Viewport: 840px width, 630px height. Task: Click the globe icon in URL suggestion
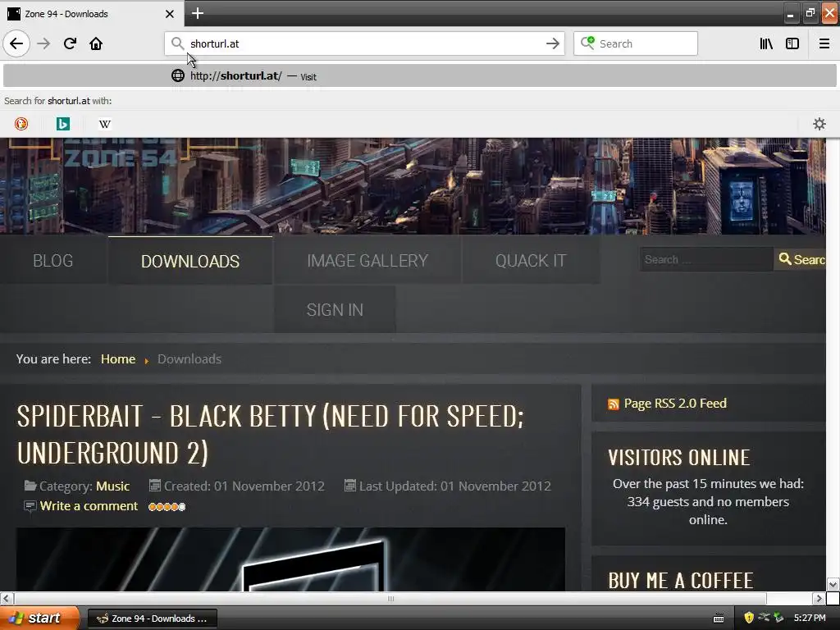point(178,75)
